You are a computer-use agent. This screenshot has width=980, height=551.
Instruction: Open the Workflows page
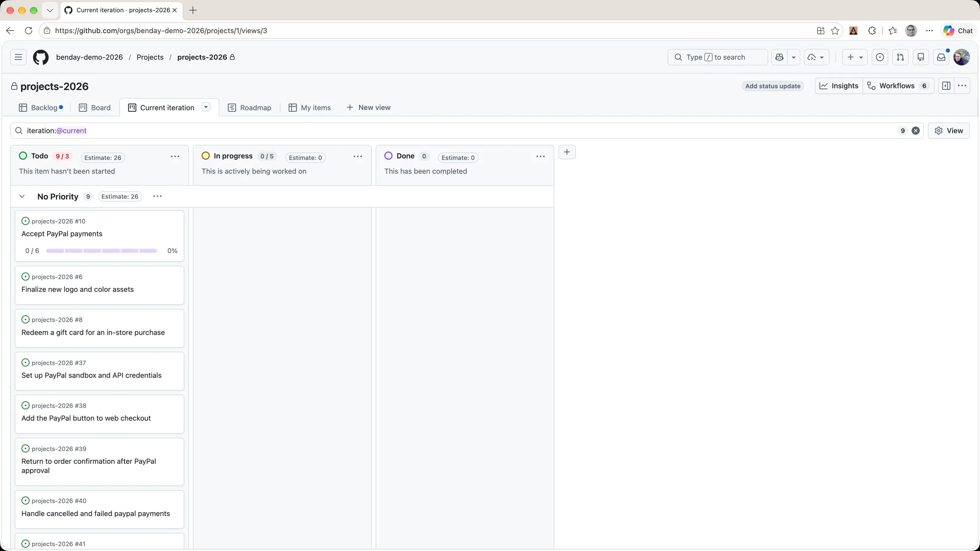tap(898, 86)
